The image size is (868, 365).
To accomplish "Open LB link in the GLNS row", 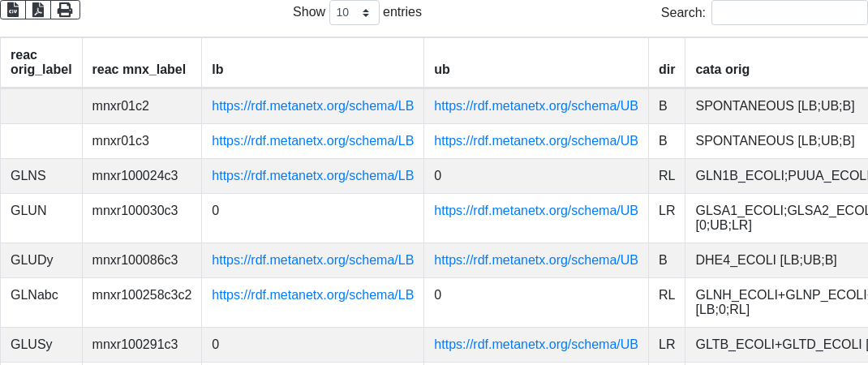I will point(313,175).
